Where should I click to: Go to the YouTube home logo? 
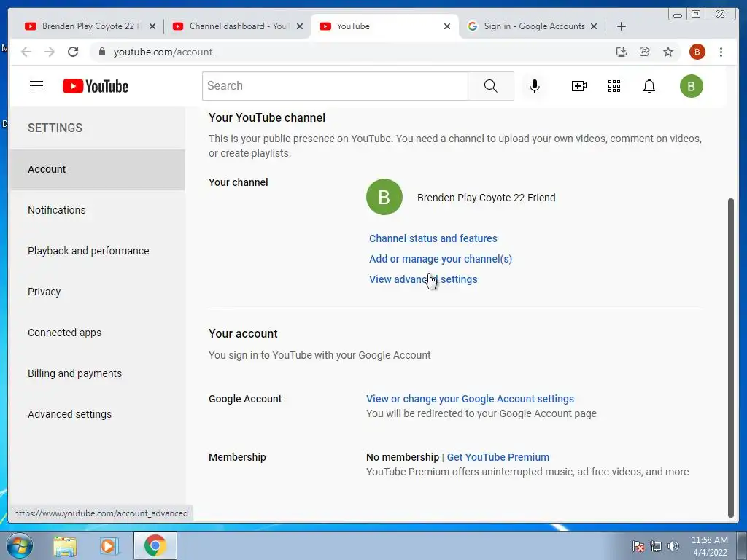pos(96,86)
